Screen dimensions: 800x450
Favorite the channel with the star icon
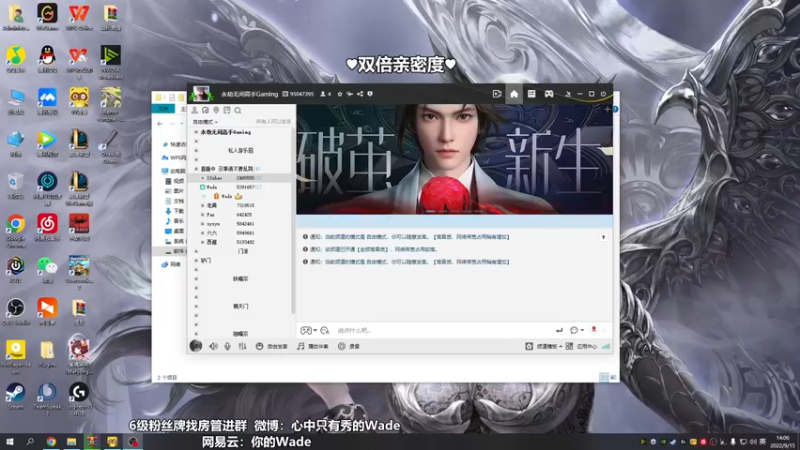coord(340,94)
